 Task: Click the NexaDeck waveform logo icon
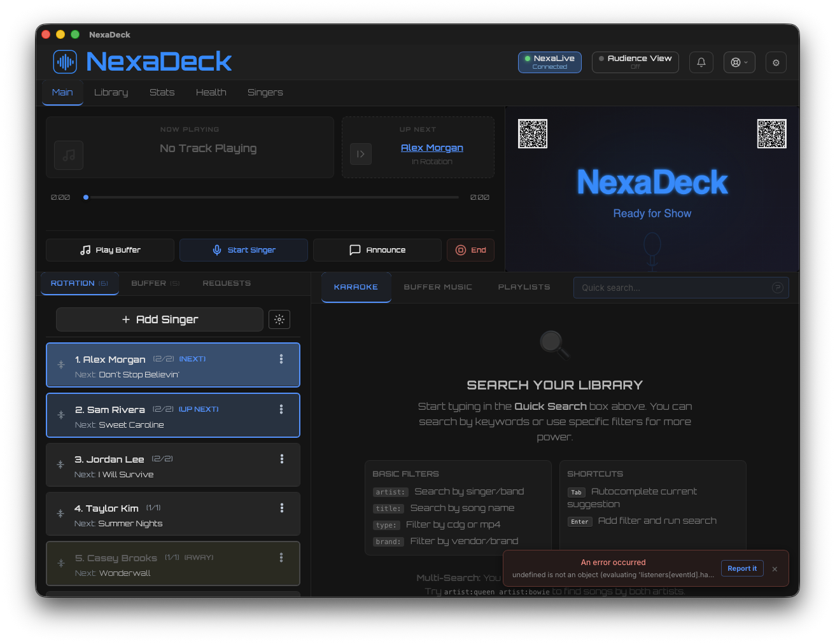tap(65, 62)
